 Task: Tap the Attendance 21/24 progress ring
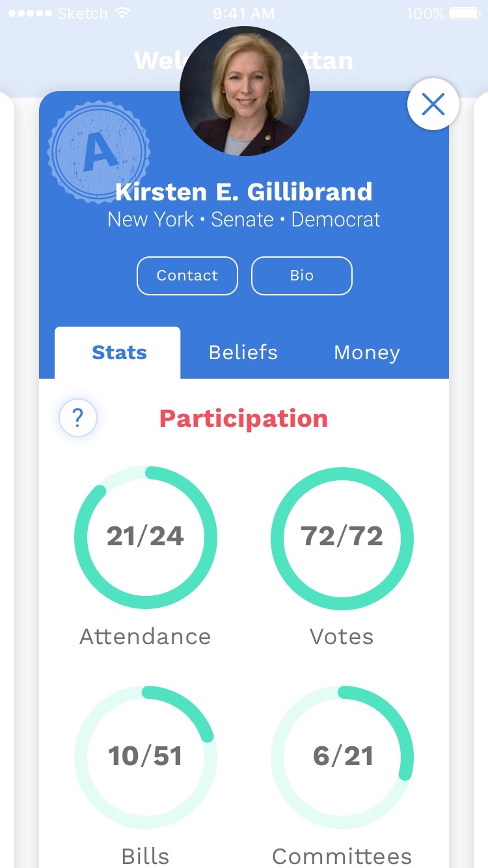(146, 537)
